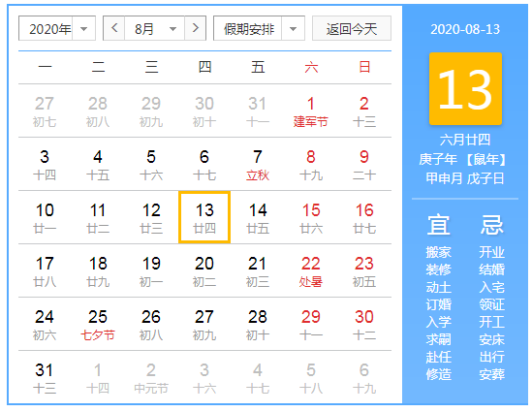Open the 8月 month dropdown
The image size is (532, 412).
pyautogui.click(x=155, y=28)
